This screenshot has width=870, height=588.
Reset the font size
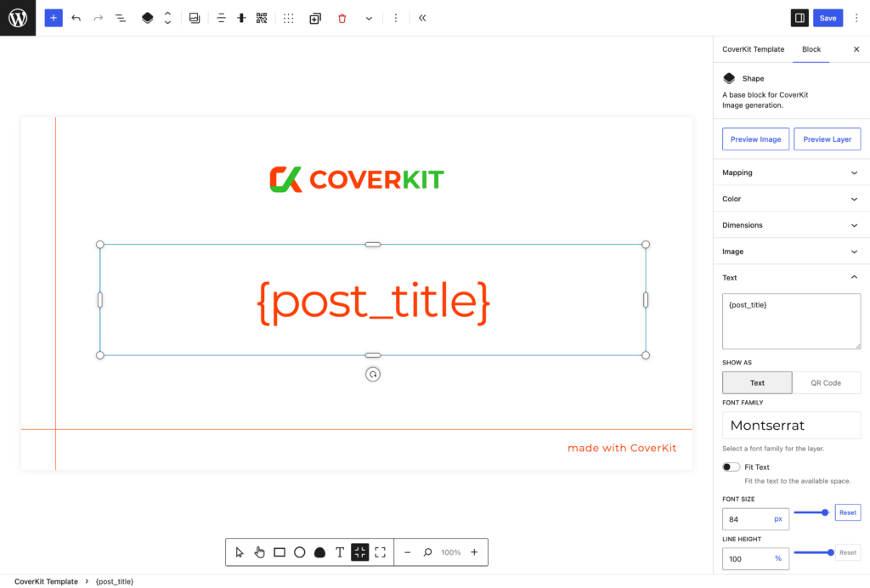847,512
